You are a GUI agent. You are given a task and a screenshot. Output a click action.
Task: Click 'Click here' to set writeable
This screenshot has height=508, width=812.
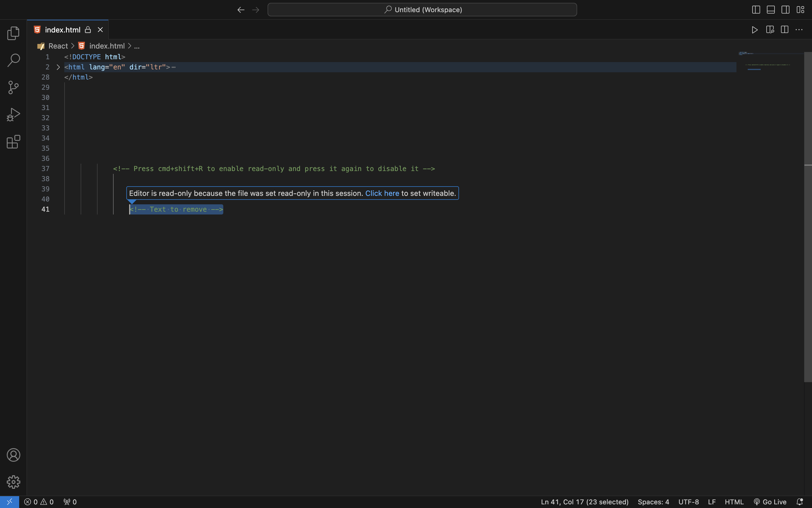pos(382,193)
